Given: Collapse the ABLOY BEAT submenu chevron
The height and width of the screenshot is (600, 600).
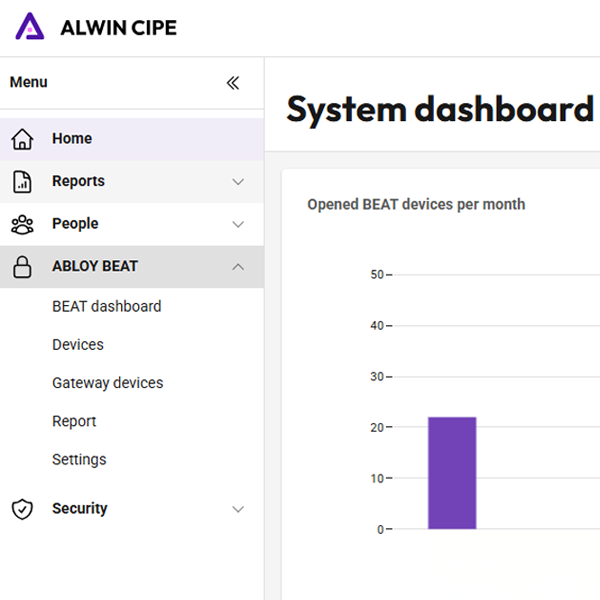Looking at the screenshot, I should point(238,267).
